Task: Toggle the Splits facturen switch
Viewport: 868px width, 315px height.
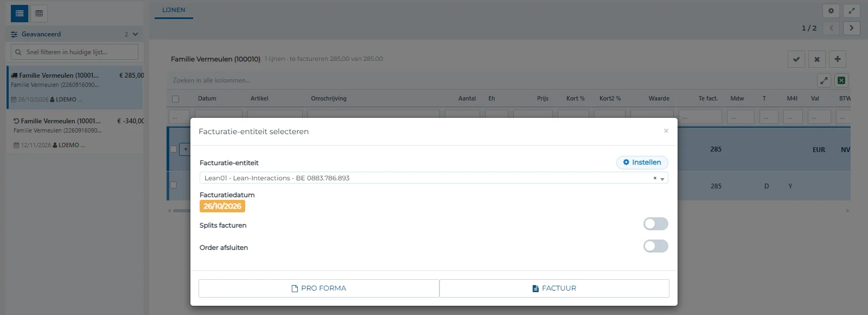Action: tap(655, 224)
